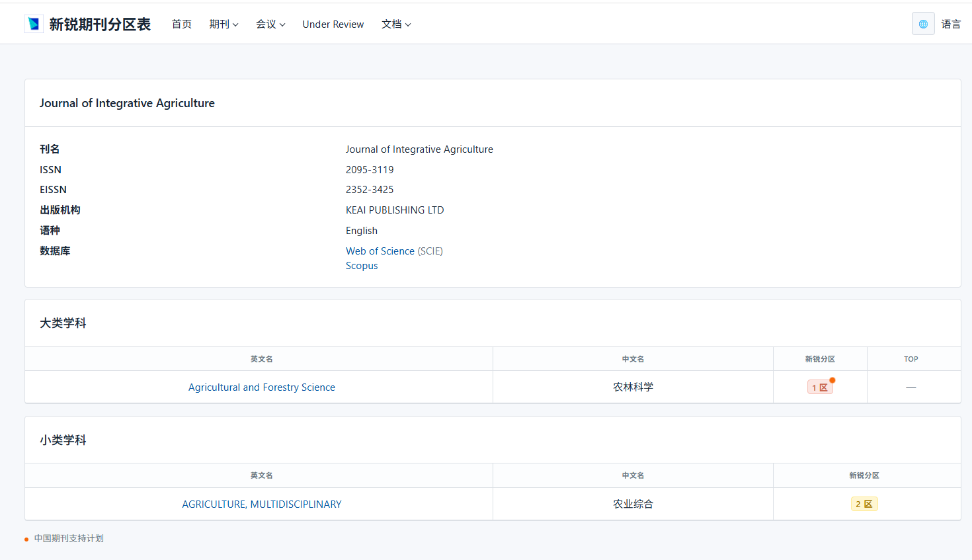Click the TOP column header
972x560 pixels.
tap(911, 359)
